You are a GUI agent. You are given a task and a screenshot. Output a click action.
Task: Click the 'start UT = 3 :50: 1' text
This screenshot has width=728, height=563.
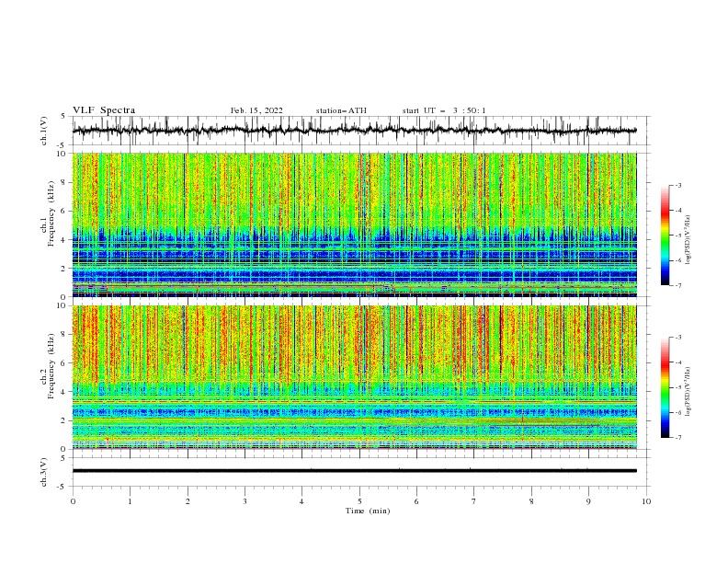pos(444,110)
